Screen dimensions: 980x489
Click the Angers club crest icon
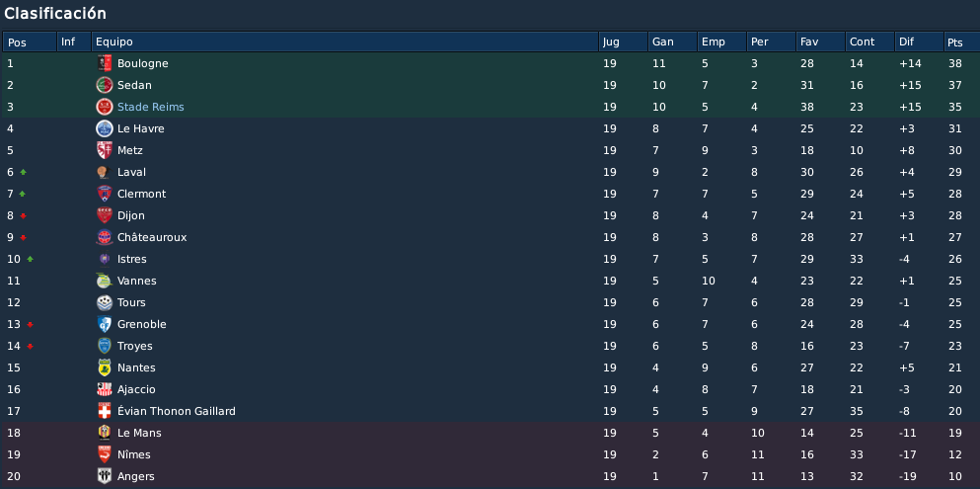(105, 476)
